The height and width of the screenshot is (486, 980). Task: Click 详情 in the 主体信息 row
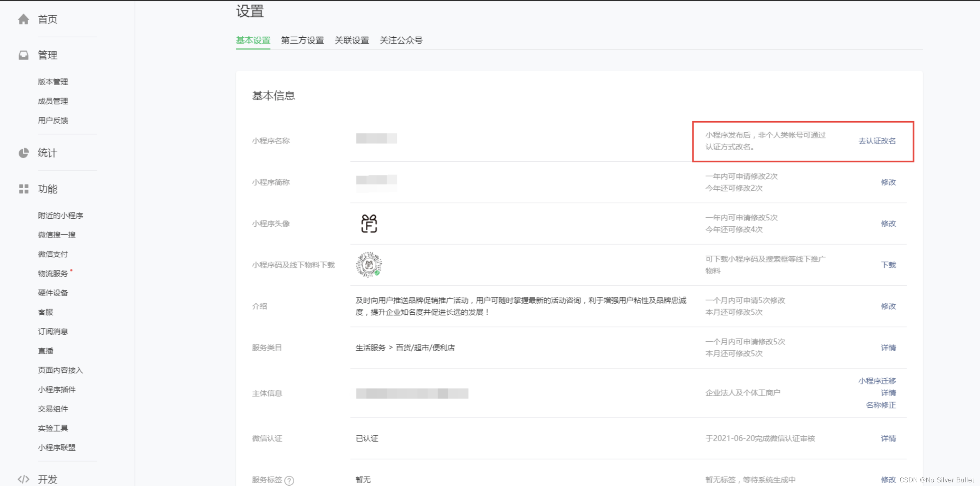[x=888, y=393]
